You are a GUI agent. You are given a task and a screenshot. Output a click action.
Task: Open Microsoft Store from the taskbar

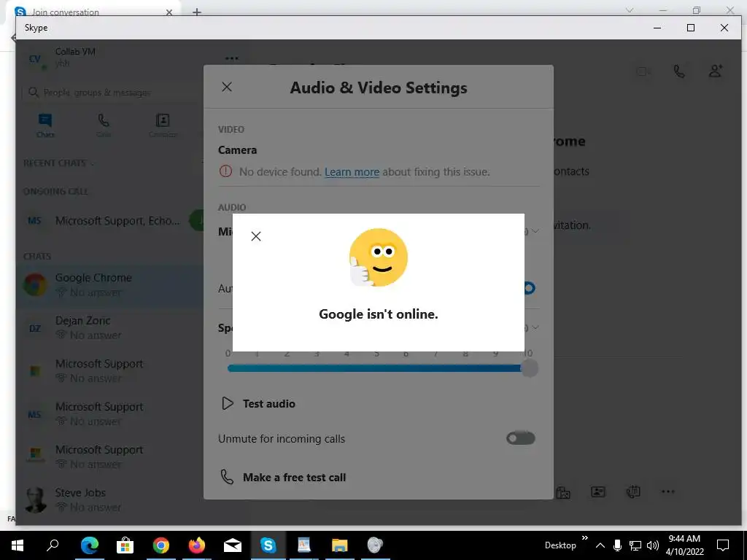(x=125, y=545)
